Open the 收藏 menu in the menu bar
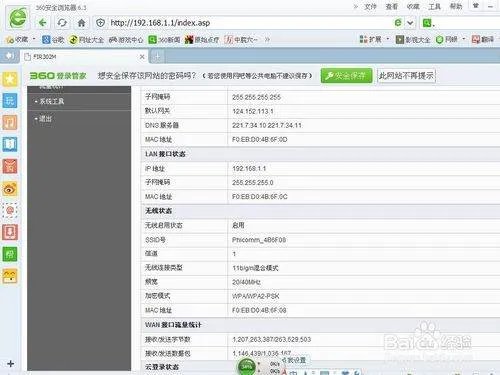This screenshot has width=500, height=375. (x=413, y=6)
